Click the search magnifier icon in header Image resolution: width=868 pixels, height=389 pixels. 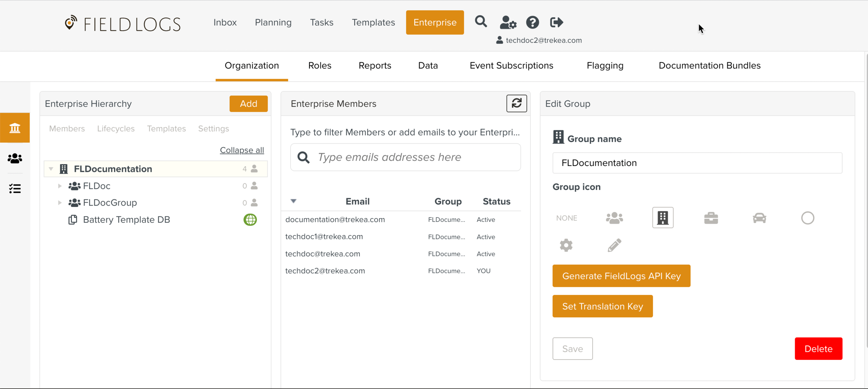(481, 22)
